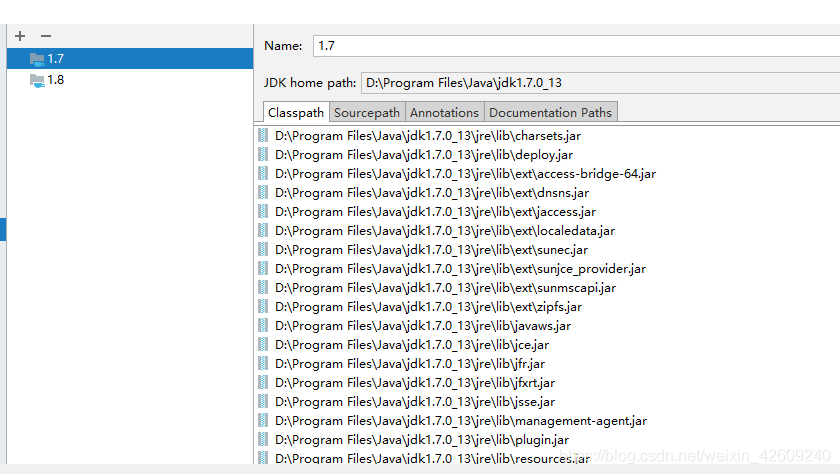This screenshot has height=474, width=840.
Task: Click the jar icon beside jce.jar
Action: [263, 344]
